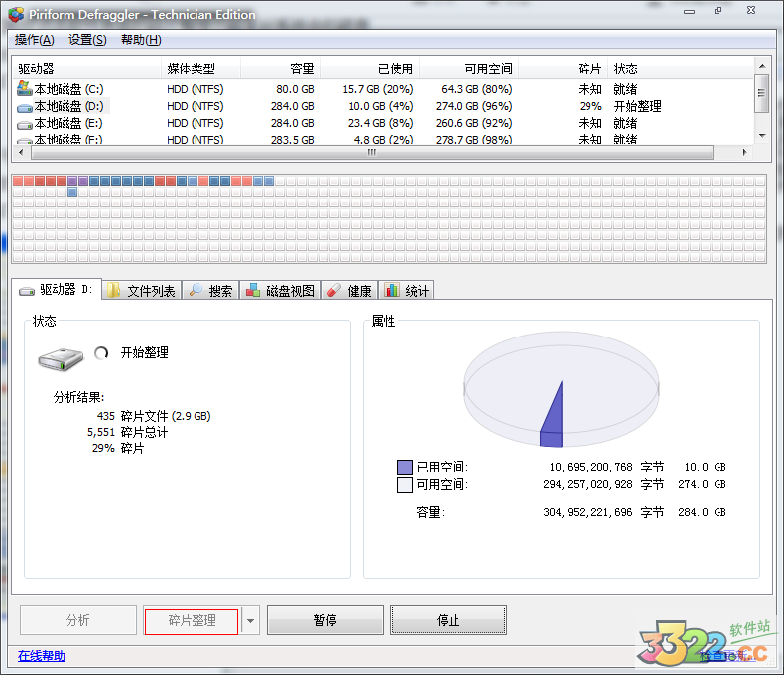This screenshot has height=675, width=784.
Task: Click the E: drive disk icon
Action: tap(24, 124)
